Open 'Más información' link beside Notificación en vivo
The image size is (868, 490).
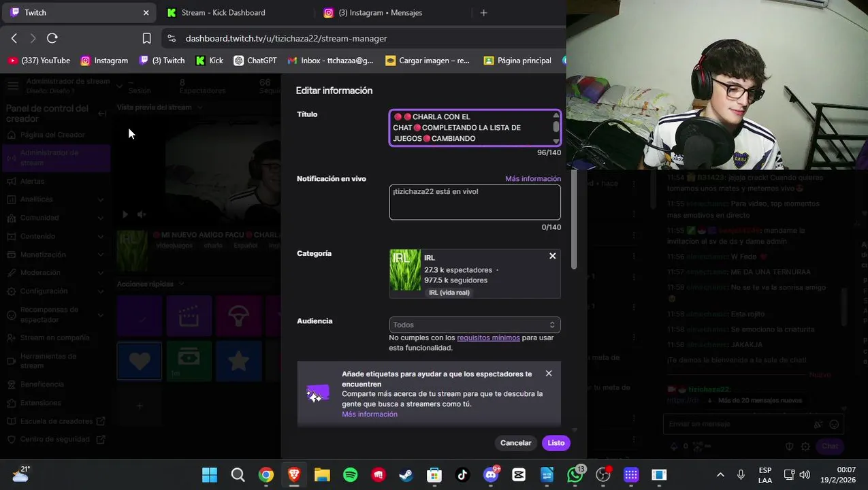coord(533,179)
